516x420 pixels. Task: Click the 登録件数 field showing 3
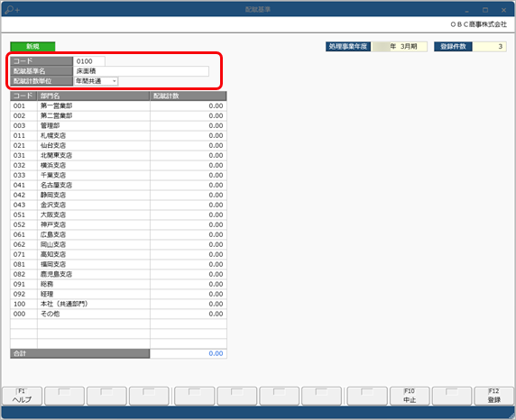(x=489, y=46)
